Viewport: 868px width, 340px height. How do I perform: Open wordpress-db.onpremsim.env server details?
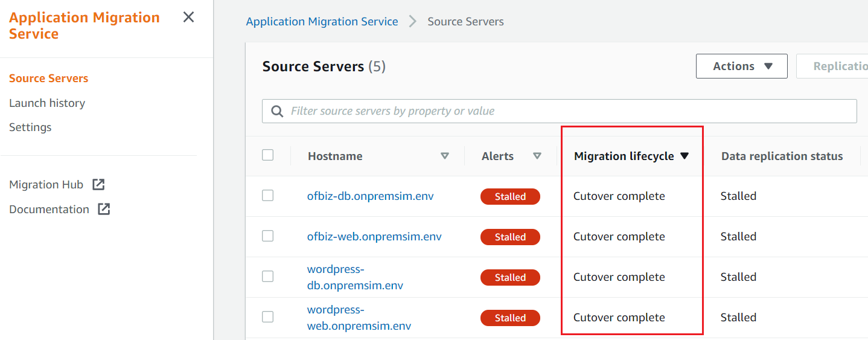click(355, 277)
